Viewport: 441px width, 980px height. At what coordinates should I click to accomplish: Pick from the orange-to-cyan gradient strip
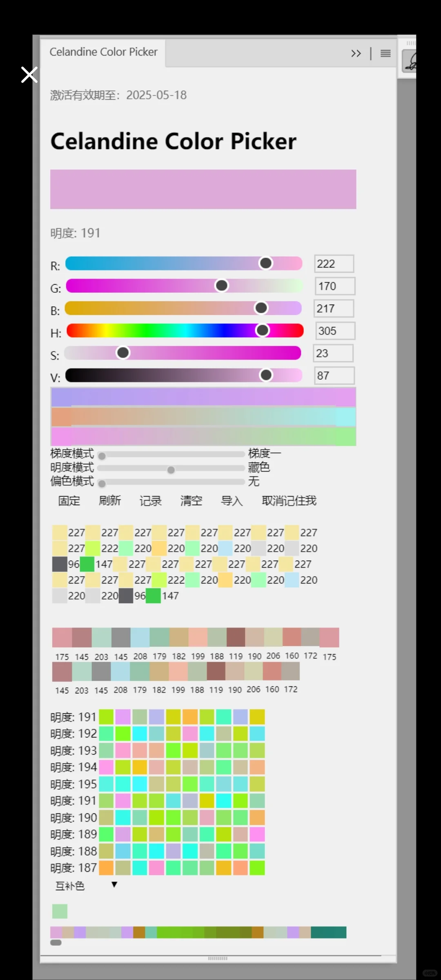point(203,416)
